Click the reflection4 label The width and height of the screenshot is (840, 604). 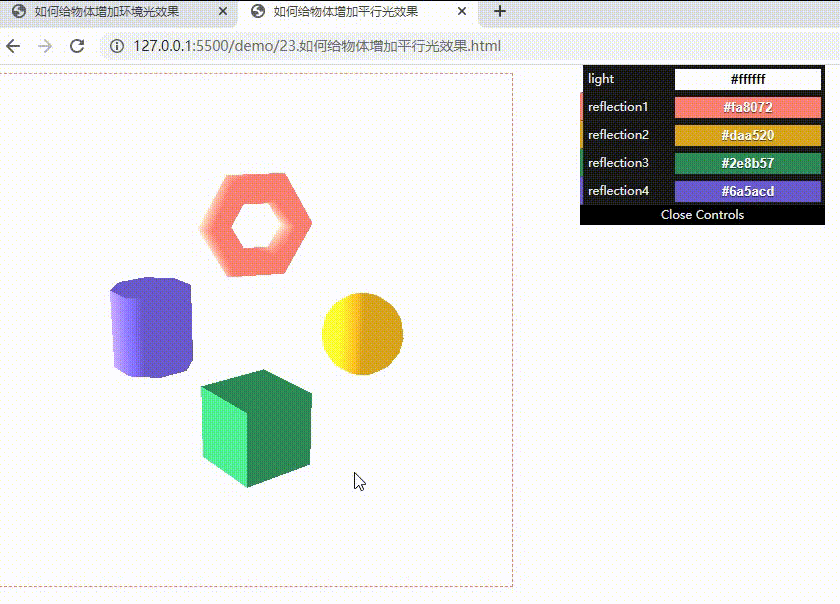(x=618, y=190)
